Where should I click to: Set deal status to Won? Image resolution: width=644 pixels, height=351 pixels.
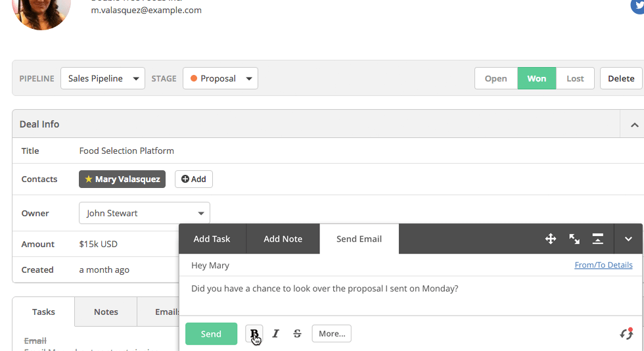(536, 78)
